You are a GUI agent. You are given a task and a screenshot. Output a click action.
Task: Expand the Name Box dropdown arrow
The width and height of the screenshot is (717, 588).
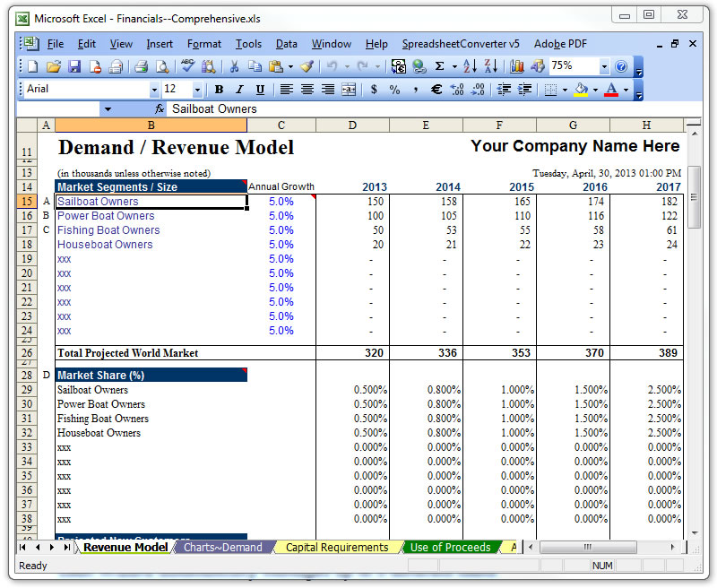(x=108, y=109)
